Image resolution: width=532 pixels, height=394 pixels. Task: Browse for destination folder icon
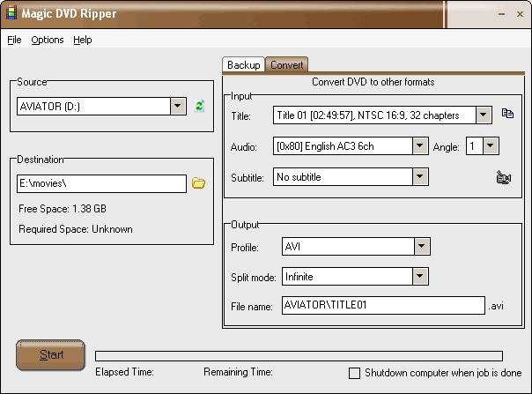pos(198,183)
